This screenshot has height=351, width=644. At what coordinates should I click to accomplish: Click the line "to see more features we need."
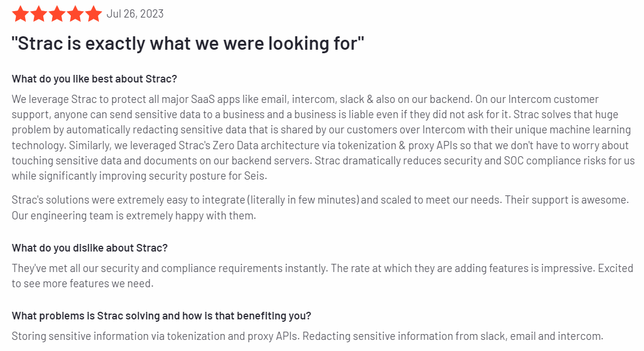pyautogui.click(x=82, y=284)
